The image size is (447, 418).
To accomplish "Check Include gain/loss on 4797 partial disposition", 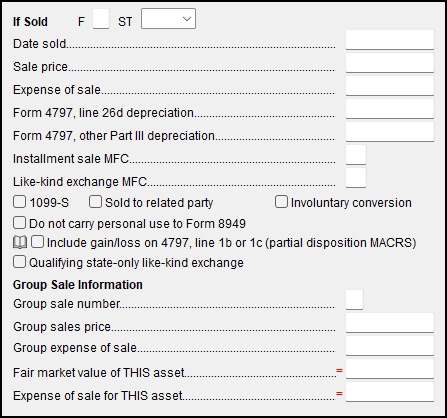I will pos(37,242).
